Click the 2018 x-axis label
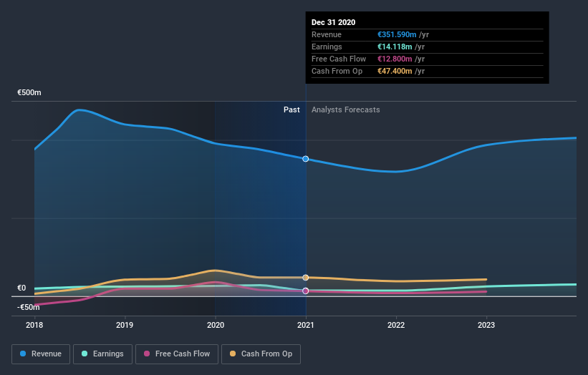The width and height of the screenshot is (588, 375). click(x=34, y=325)
